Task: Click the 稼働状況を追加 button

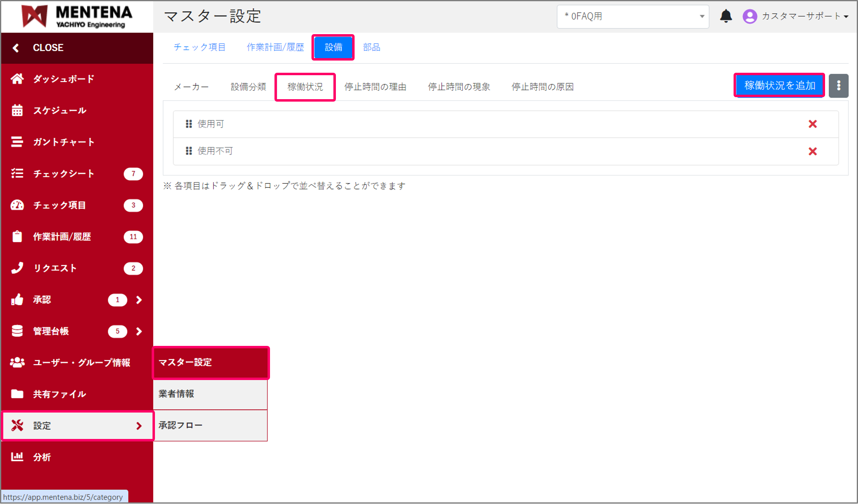Action: pyautogui.click(x=779, y=85)
